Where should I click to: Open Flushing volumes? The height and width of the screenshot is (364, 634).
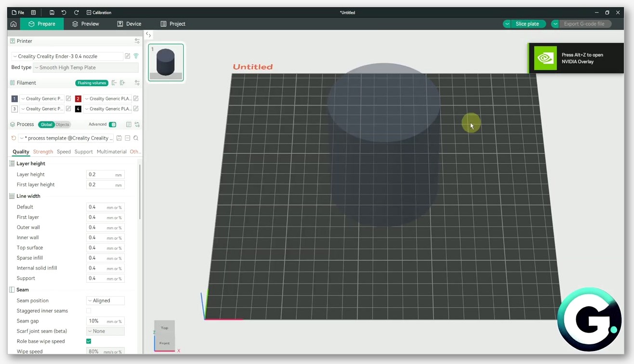tap(92, 83)
